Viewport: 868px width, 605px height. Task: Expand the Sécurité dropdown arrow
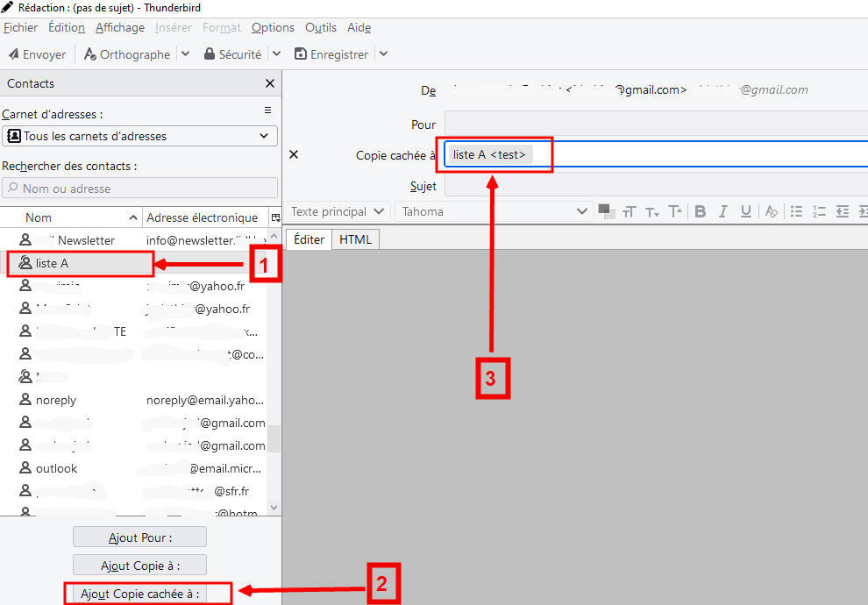pos(277,54)
